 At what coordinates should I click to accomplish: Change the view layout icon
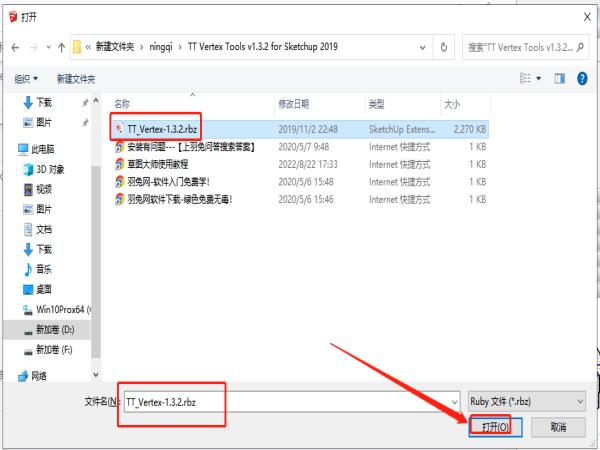click(525, 78)
